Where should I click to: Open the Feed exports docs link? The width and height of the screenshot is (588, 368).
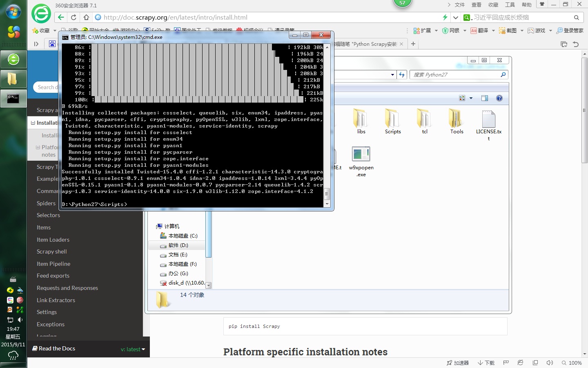[x=53, y=276]
